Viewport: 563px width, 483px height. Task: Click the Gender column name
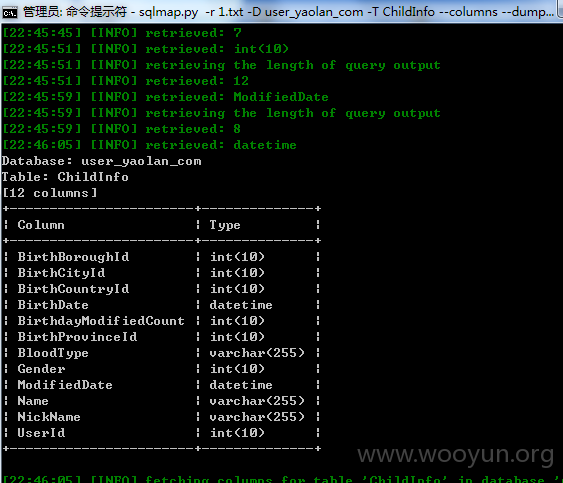click(41, 369)
